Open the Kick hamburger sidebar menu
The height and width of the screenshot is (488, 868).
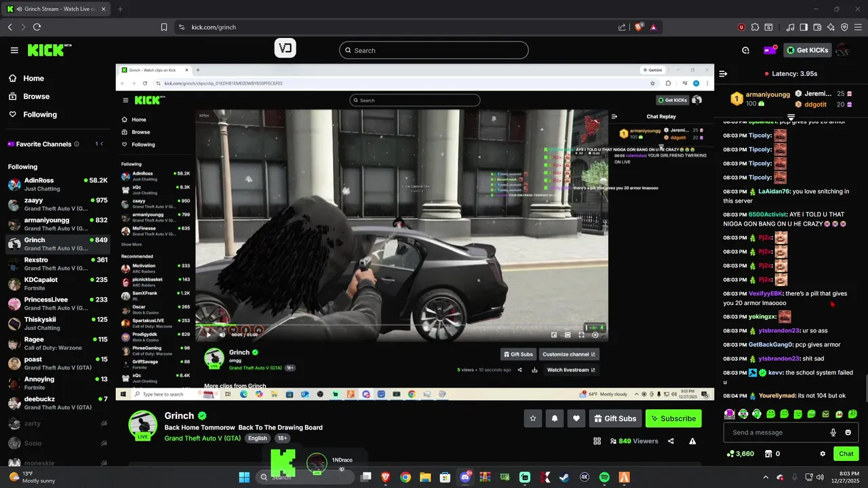point(14,50)
